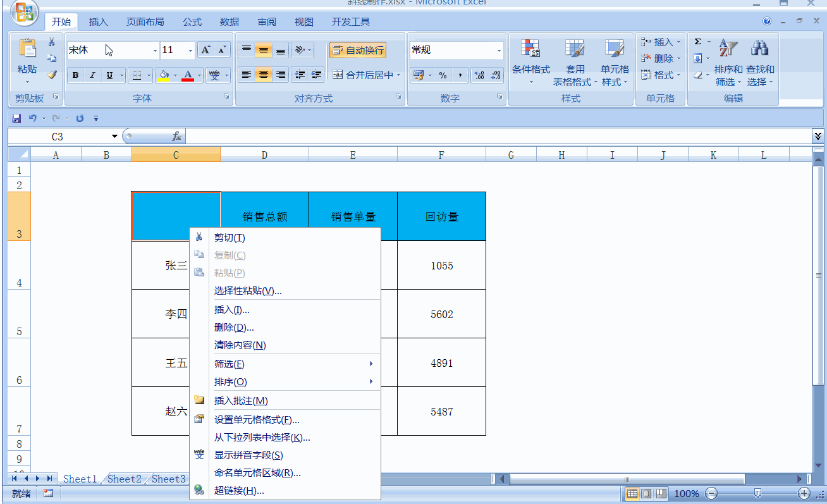Click the Format Painter brush icon
Screen dimensions: 827x504
coord(52,75)
